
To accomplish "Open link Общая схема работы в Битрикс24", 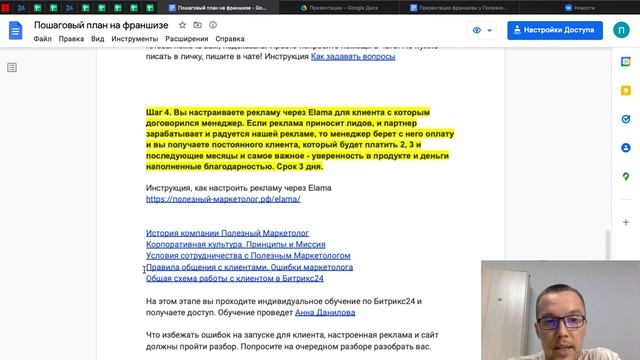I will click(235, 278).
